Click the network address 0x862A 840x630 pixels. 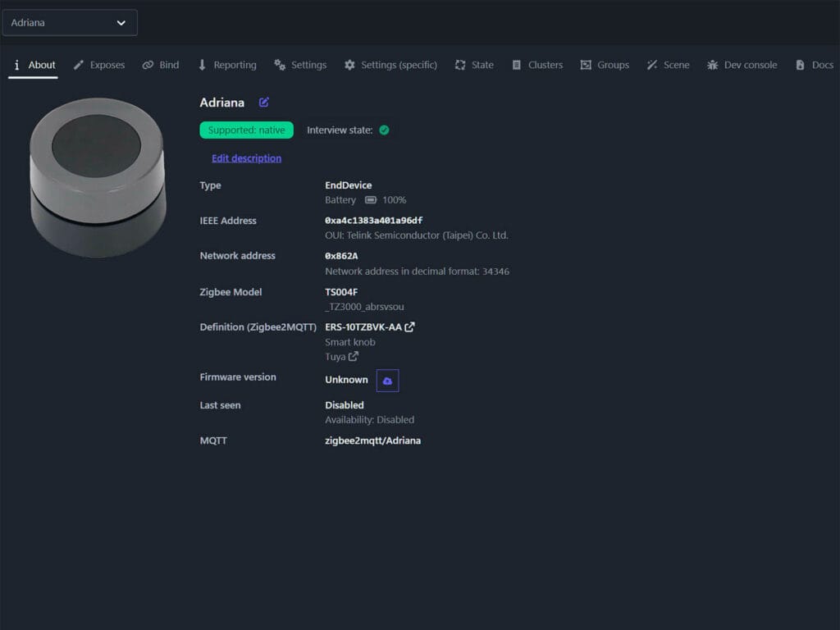341,256
